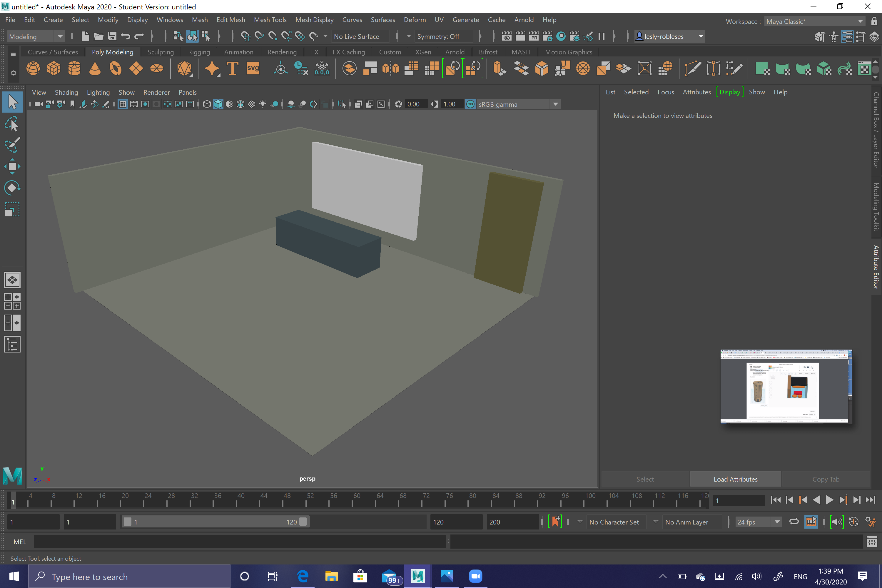Open the Modeling menu set dropdown
The image size is (882, 588).
(36, 36)
